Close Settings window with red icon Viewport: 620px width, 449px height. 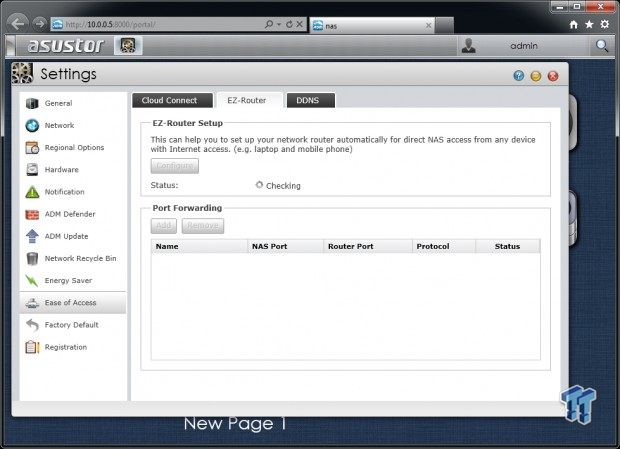(x=553, y=75)
